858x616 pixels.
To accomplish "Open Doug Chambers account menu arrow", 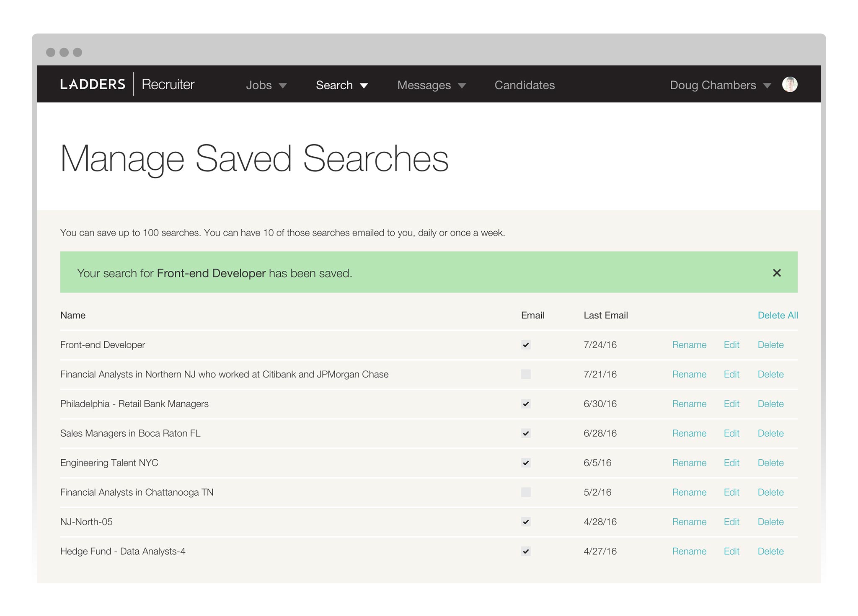I will point(767,85).
